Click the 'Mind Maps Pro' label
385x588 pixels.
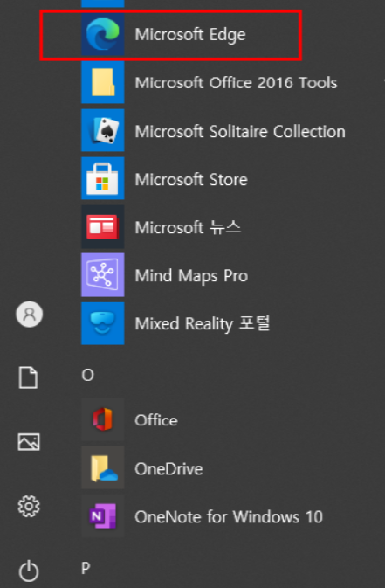coord(191,276)
